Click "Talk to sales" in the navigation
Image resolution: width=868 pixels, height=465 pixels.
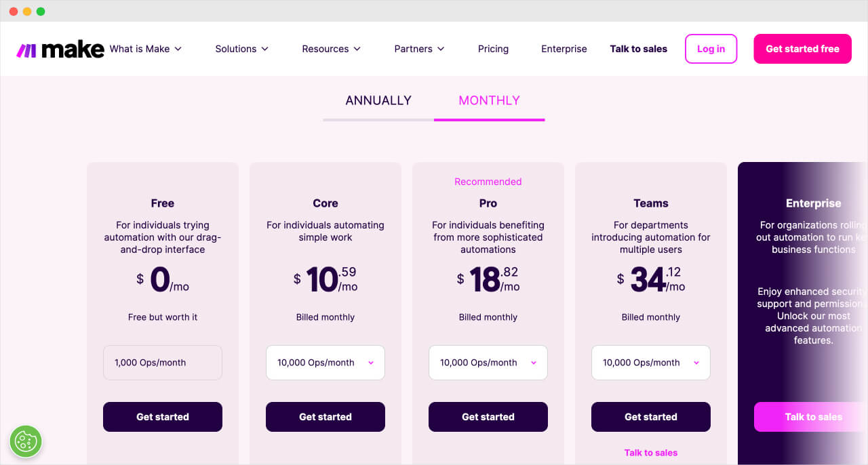[638, 48]
